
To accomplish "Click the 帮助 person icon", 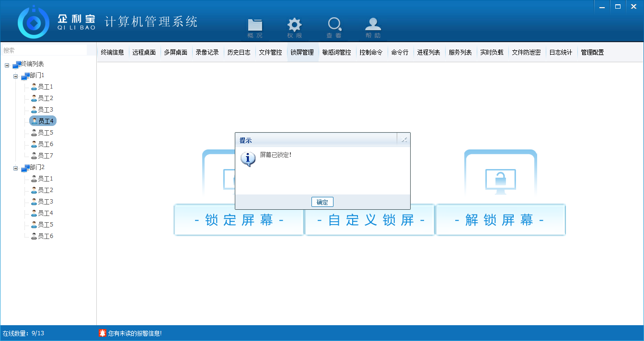I will (x=373, y=26).
